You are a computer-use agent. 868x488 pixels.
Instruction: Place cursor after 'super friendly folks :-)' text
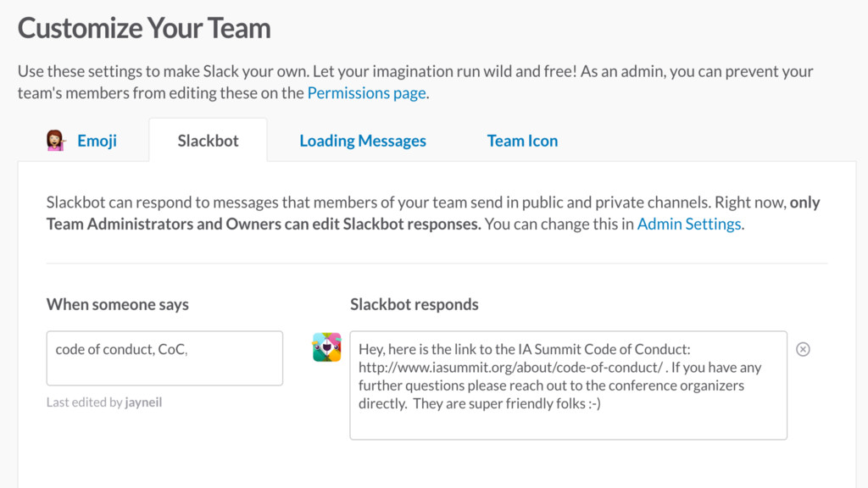602,404
